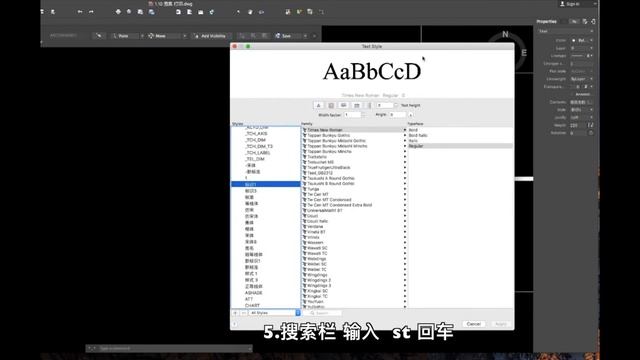The height and width of the screenshot is (360, 640).
Task: Click the Angle input field
Action: pyautogui.click(x=397, y=115)
